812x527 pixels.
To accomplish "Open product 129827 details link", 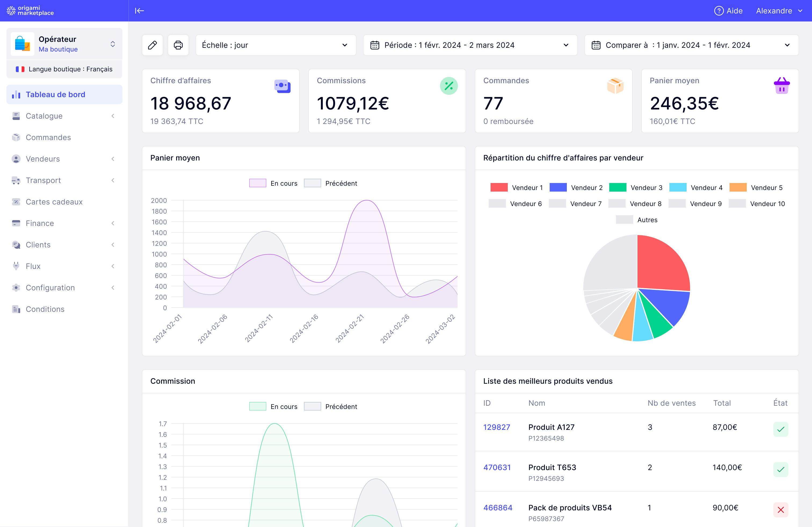I will [x=497, y=427].
